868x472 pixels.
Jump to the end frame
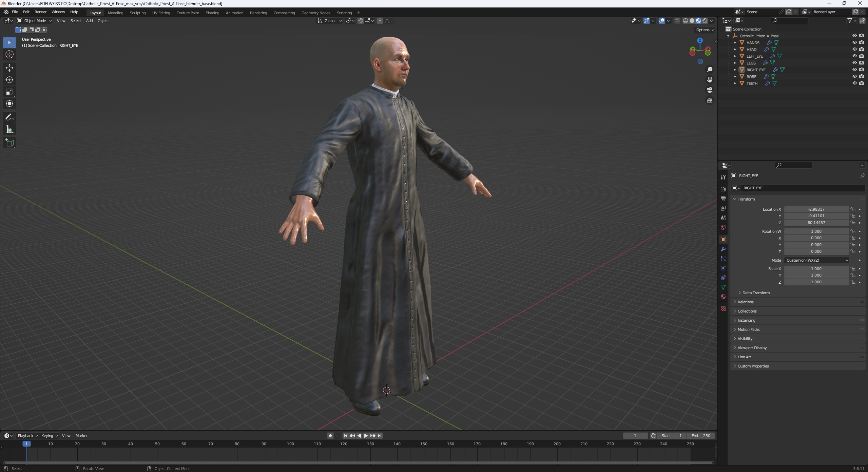[x=380, y=436]
